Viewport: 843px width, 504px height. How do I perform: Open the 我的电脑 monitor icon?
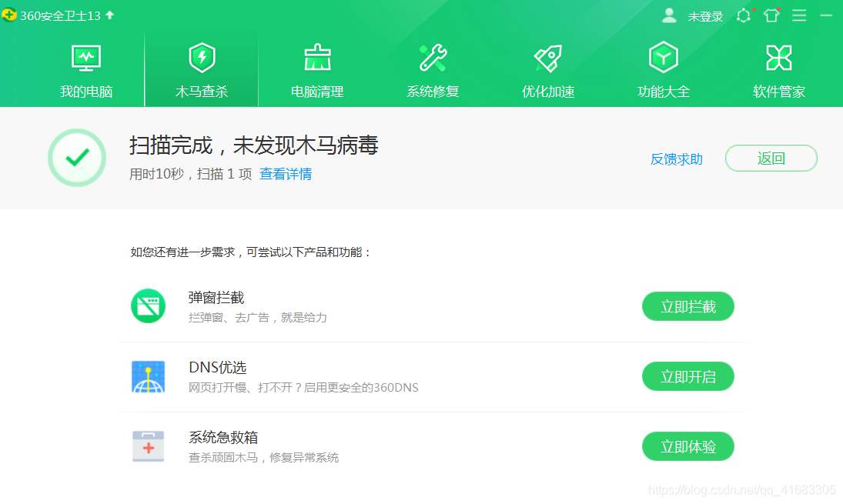86,58
